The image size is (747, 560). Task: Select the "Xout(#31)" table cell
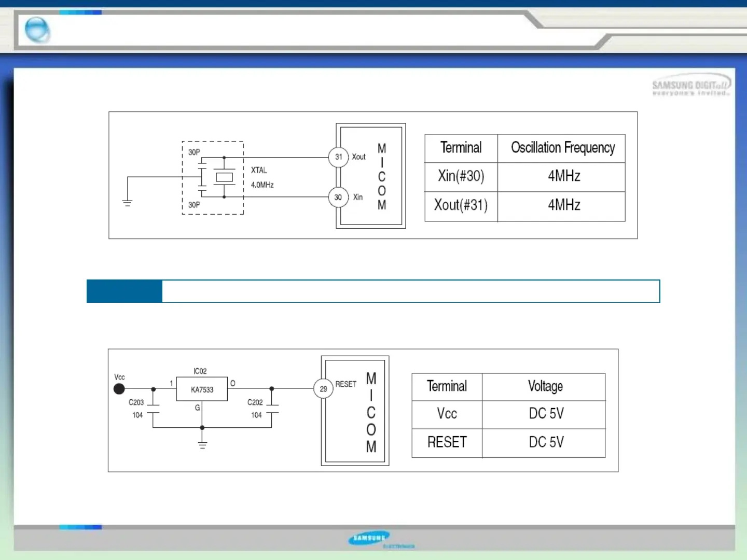click(x=461, y=205)
